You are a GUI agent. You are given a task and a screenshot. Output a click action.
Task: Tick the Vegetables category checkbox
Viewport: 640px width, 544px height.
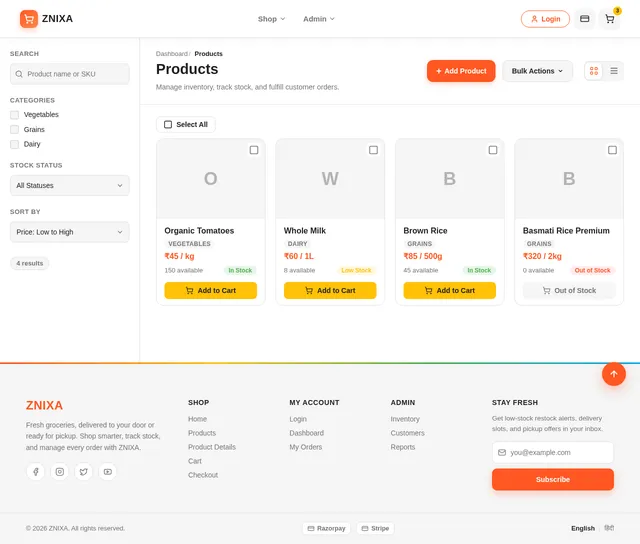coord(14,115)
